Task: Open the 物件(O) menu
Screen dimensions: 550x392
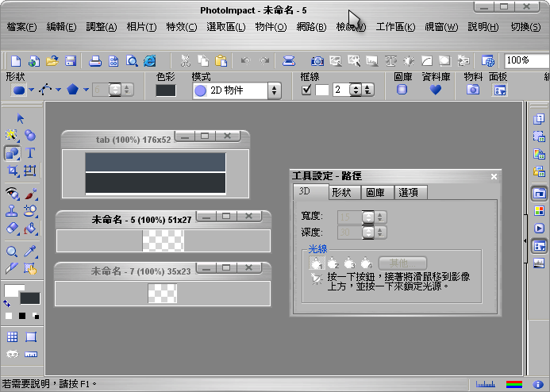Action: point(271,27)
